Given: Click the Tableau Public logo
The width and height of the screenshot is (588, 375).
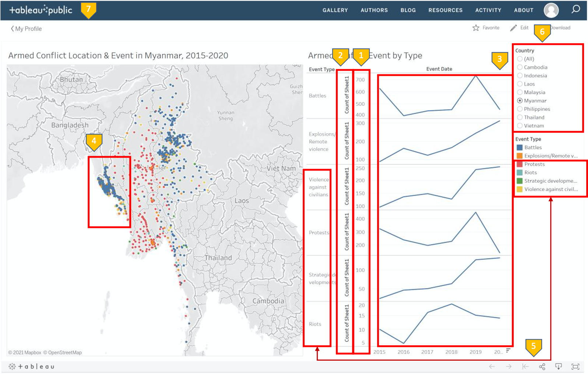Looking at the screenshot, I should coord(41,10).
